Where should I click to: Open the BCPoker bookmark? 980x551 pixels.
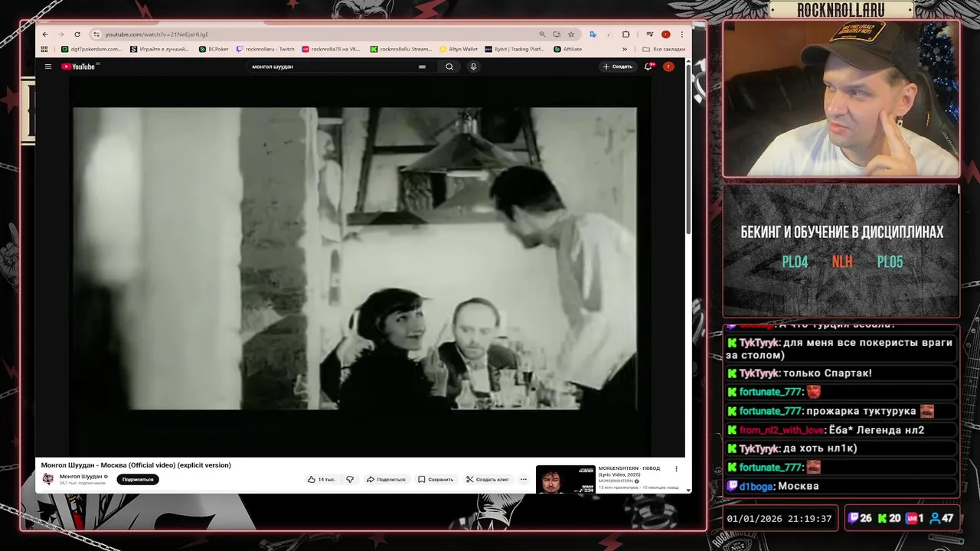point(214,49)
